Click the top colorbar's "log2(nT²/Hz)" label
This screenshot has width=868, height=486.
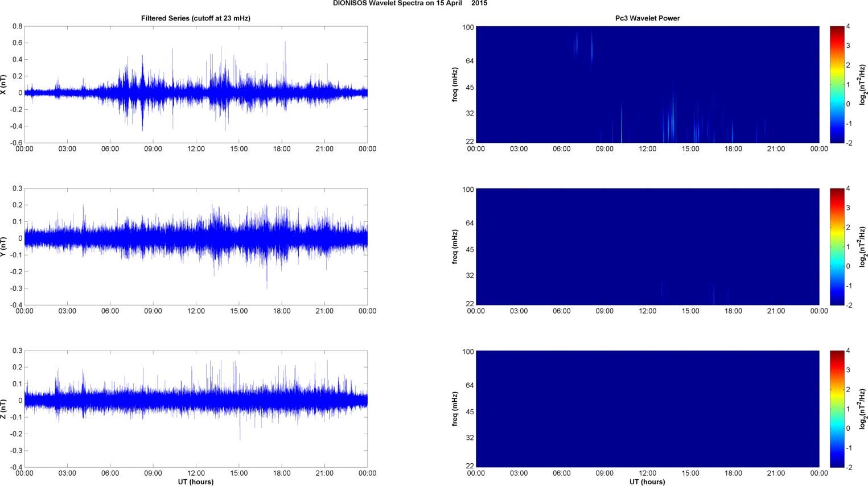click(x=863, y=84)
